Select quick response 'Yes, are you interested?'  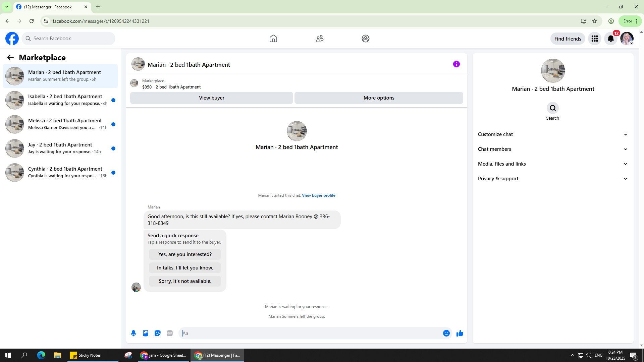point(185,254)
